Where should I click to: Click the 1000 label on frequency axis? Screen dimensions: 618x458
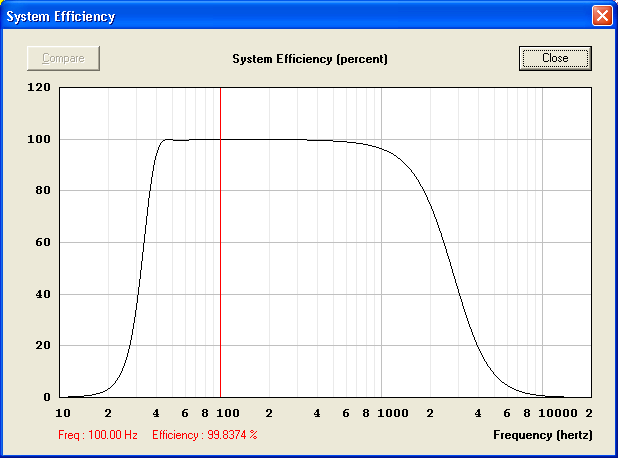pyautogui.click(x=393, y=413)
